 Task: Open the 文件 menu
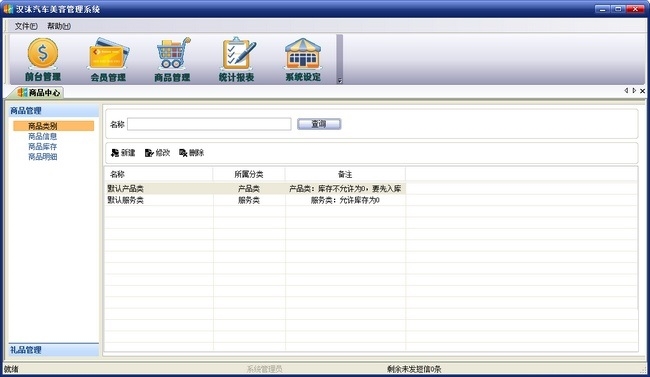pyautogui.click(x=26, y=26)
